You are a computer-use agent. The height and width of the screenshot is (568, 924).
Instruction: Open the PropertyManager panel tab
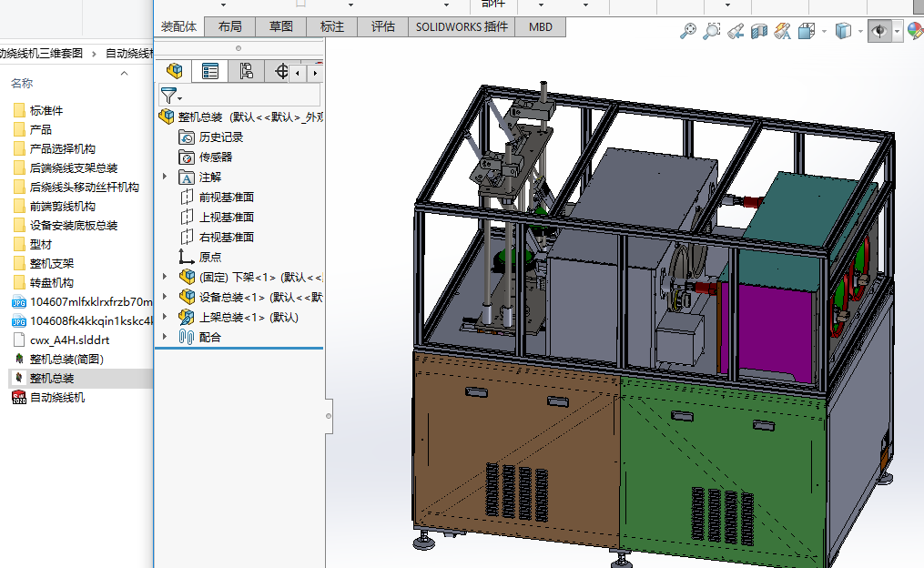tap(210, 71)
